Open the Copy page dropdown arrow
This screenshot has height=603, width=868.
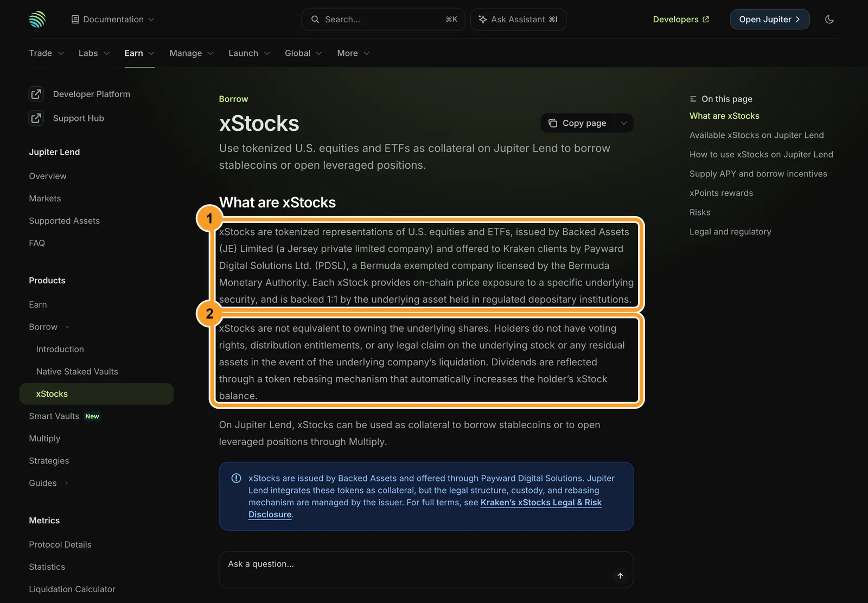(x=624, y=123)
